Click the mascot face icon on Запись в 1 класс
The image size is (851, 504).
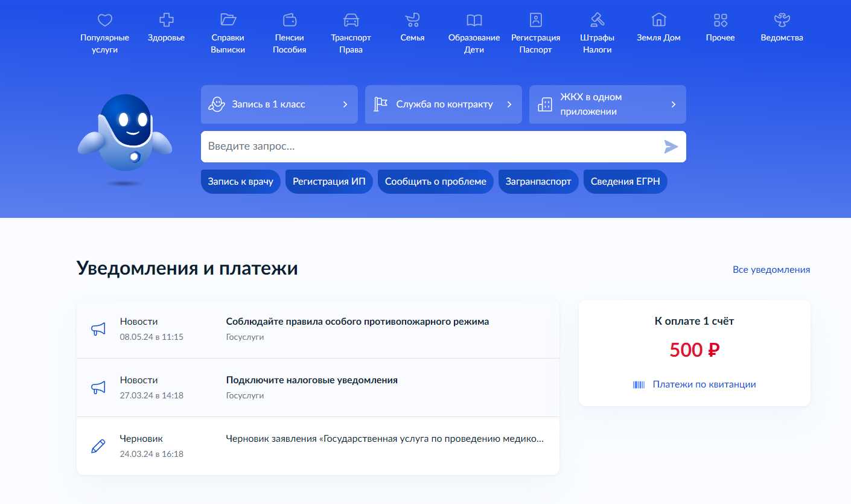coord(216,104)
